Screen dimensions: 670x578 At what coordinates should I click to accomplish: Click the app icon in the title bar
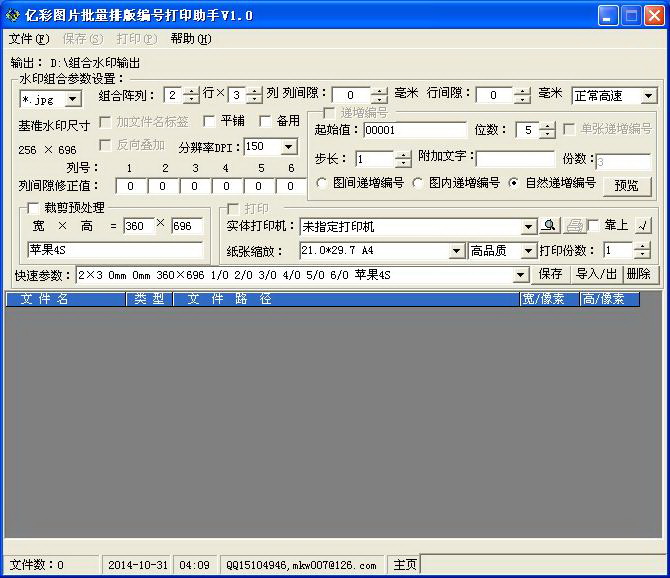pos(14,15)
